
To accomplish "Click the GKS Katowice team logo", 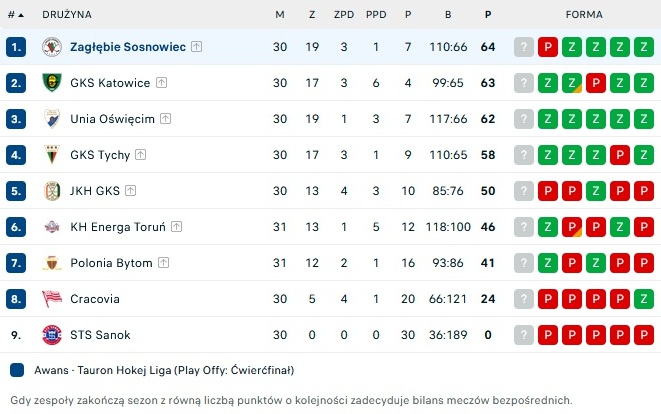I will [x=52, y=83].
